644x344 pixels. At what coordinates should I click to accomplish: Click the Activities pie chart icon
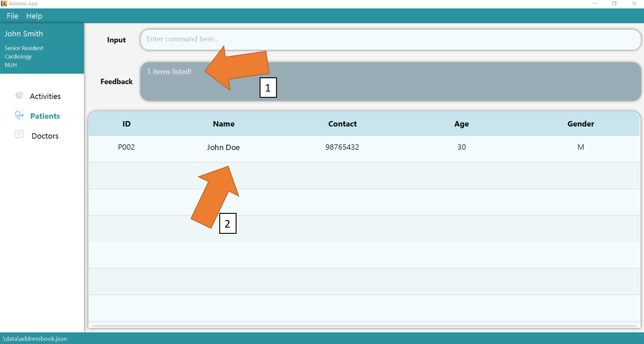(19, 96)
